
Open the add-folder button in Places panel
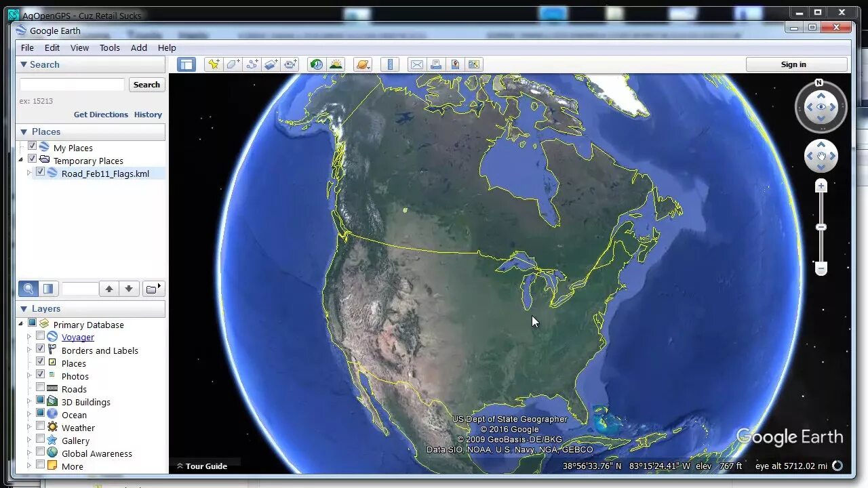coord(153,289)
